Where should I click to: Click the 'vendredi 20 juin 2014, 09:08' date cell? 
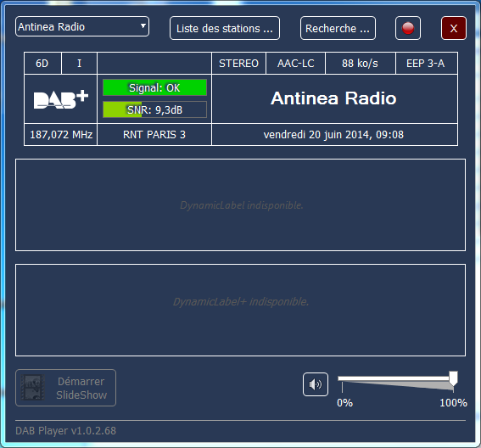coord(334,134)
